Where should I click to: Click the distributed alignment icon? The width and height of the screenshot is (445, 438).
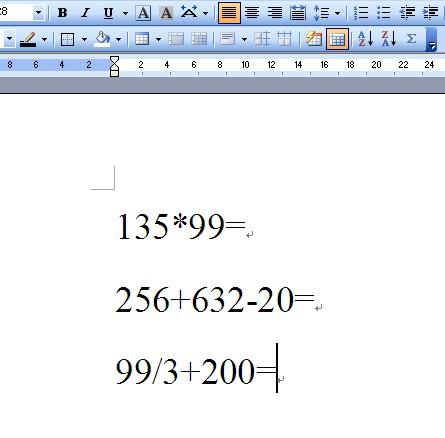tap(297, 13)
